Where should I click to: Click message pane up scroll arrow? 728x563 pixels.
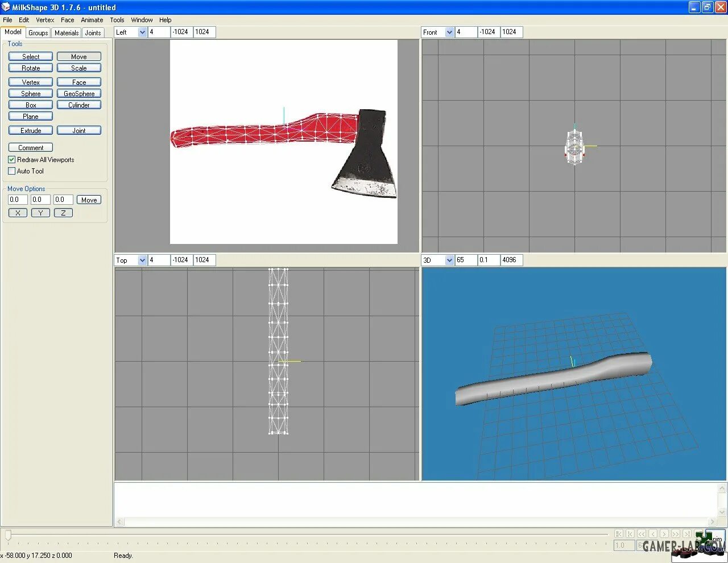(x=722, y=489)
